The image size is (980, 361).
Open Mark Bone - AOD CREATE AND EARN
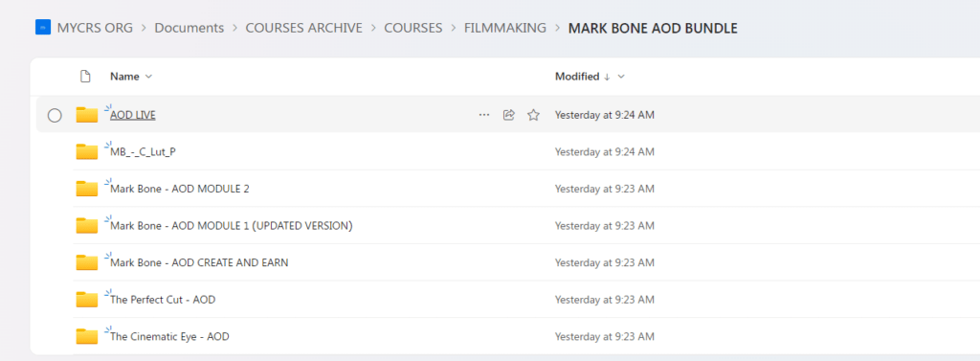[199, 262]
